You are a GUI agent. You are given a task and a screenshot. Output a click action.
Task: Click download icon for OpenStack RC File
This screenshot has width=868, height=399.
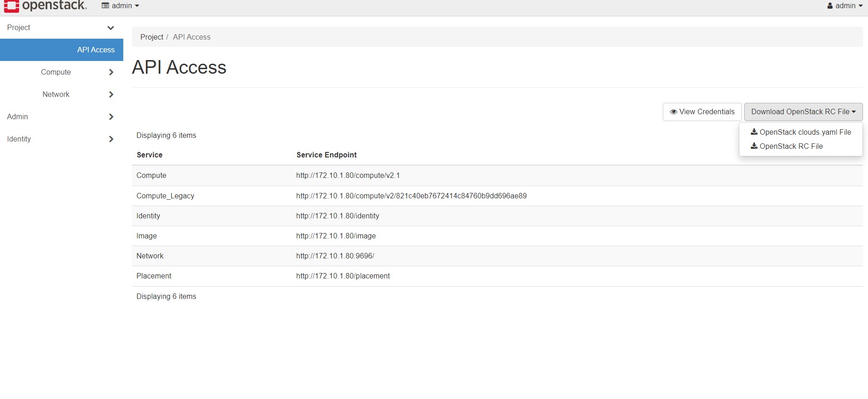(x=754, y=146)
